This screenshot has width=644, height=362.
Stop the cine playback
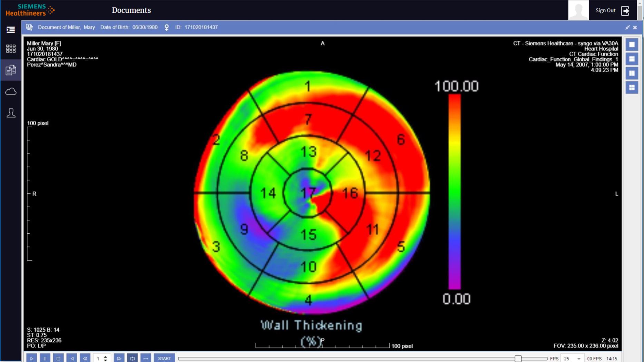click(58, 358)
